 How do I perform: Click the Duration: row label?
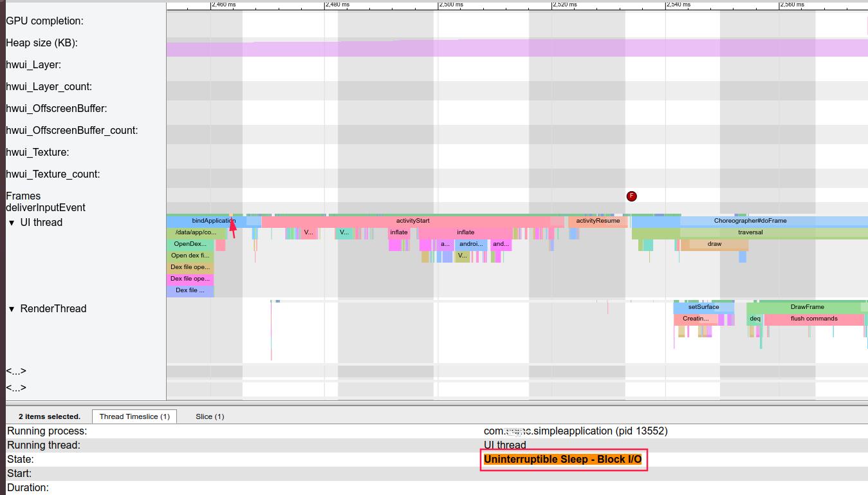[28, 488]
